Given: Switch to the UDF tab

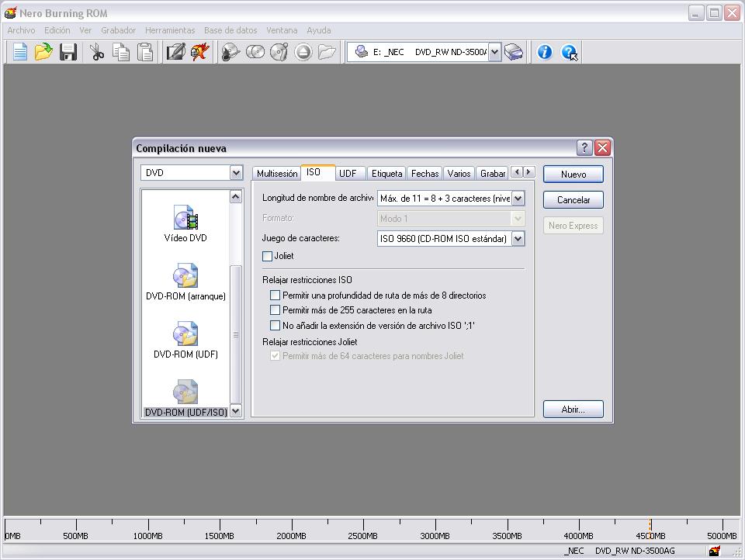Looking at the screenshot, I should [x=351, y=174].
